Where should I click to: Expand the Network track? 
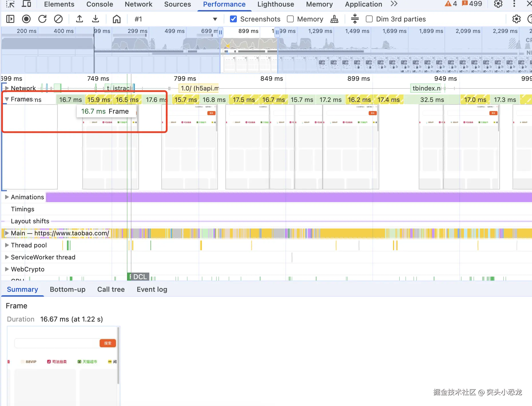[x=7, y=88]
